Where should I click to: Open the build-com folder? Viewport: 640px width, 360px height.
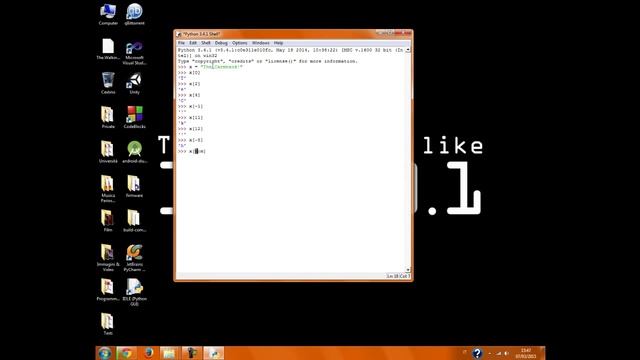coord(134,221)
